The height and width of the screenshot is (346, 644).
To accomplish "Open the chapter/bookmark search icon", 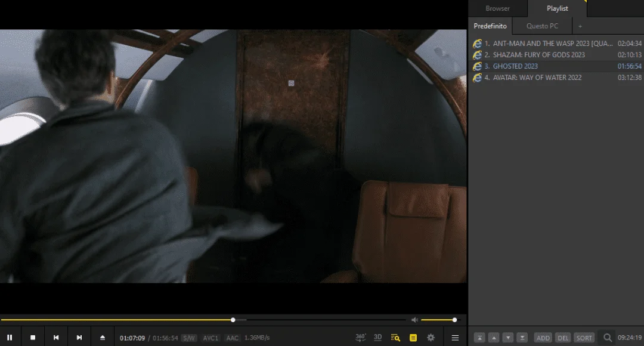I will click(x=395, y=338).
